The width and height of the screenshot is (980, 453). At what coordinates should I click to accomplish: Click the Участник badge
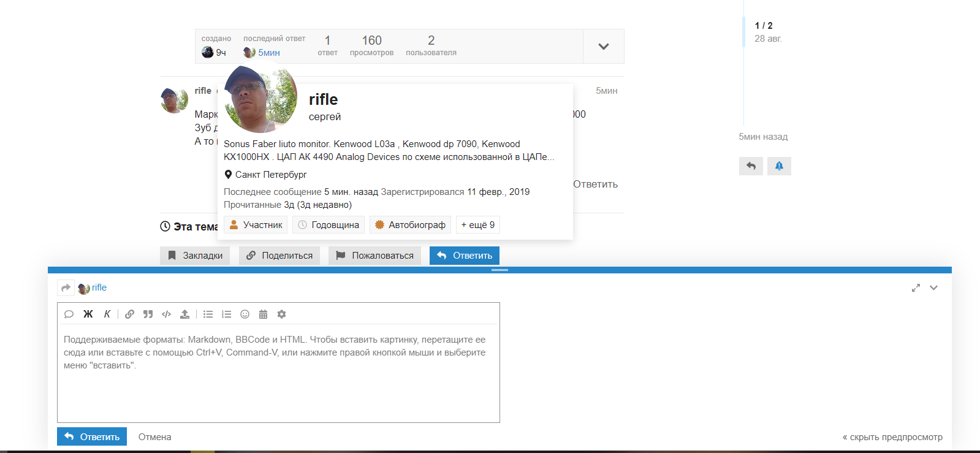256,225
